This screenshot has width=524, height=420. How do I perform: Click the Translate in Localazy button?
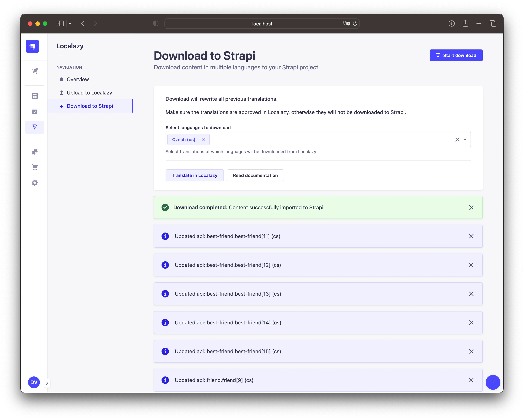194,175
